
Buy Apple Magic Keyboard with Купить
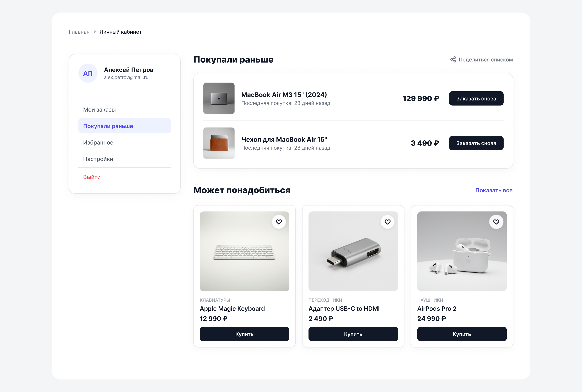tap(244, 334)
